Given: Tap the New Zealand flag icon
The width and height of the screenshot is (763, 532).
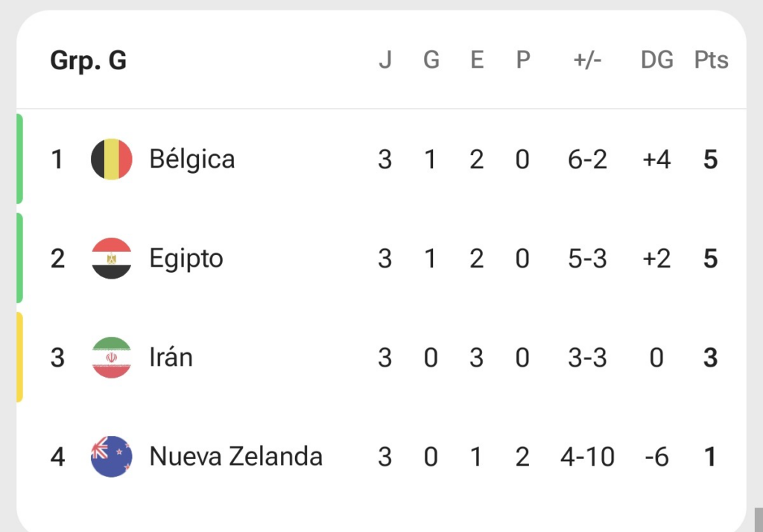Looking at the screenshot, I should point(112,457).
